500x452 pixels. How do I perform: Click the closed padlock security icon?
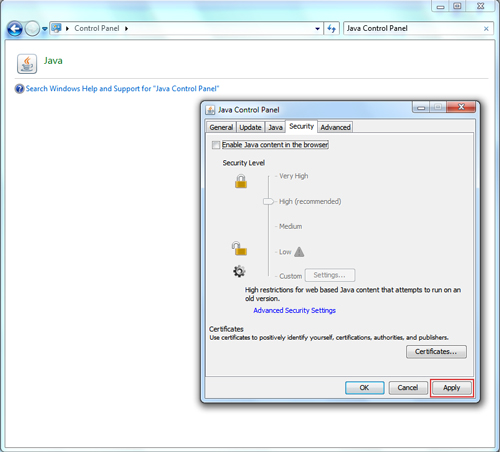(241, 182)
